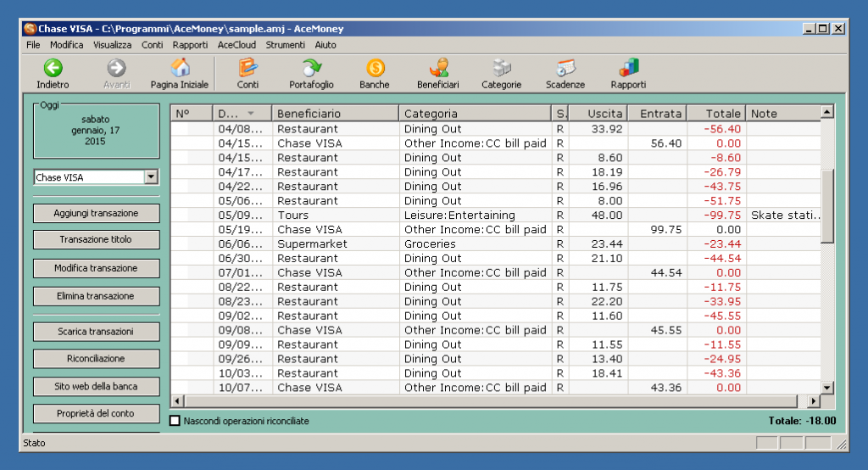Expand the Chase VISA account dropdown
The image size is (868, 470).
pyautogui.click(x=151, y=177)
